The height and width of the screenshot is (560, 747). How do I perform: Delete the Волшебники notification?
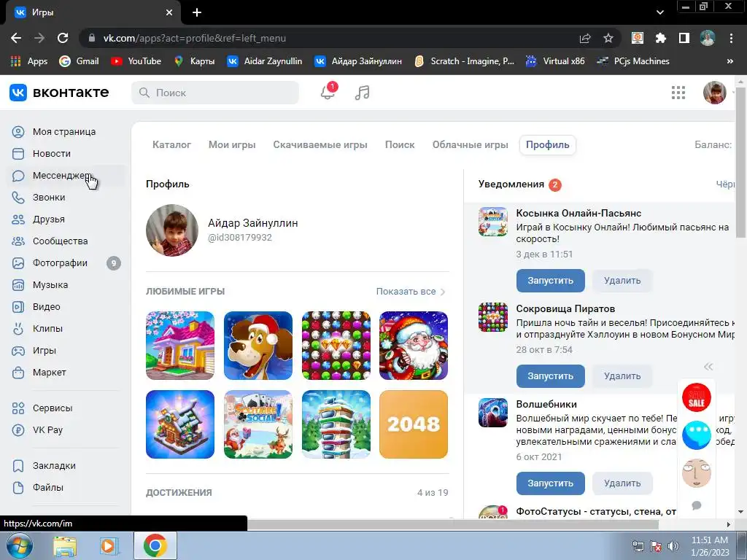point(622,483)
